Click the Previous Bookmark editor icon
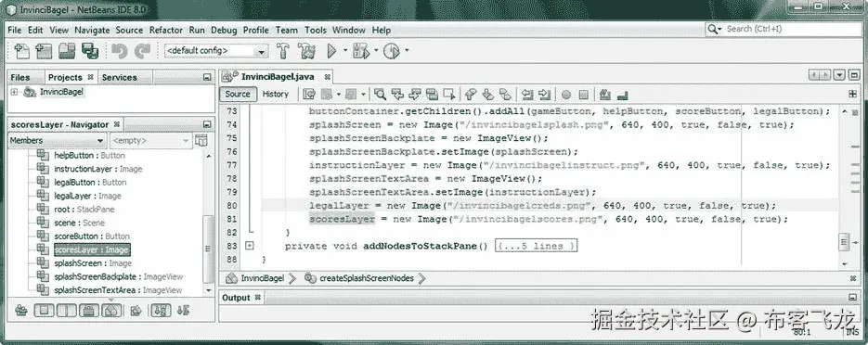The image size is (868, 345). [x=471, y=95]
